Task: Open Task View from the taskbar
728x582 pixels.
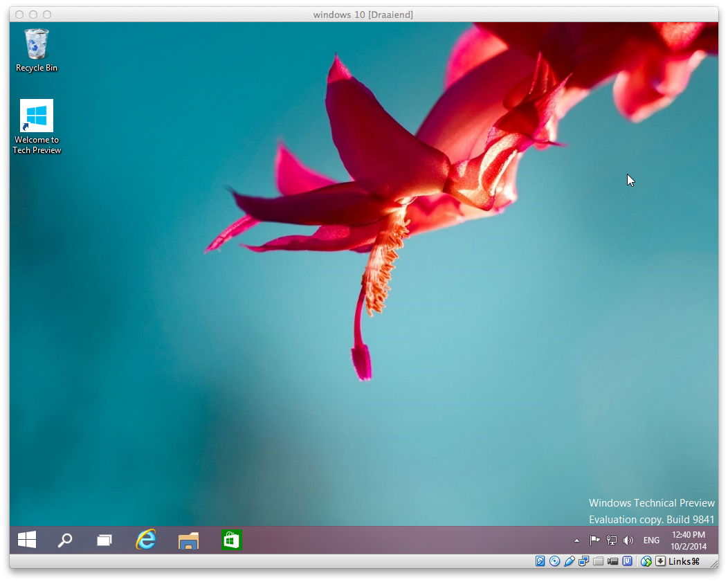Action: coord(104,540)
